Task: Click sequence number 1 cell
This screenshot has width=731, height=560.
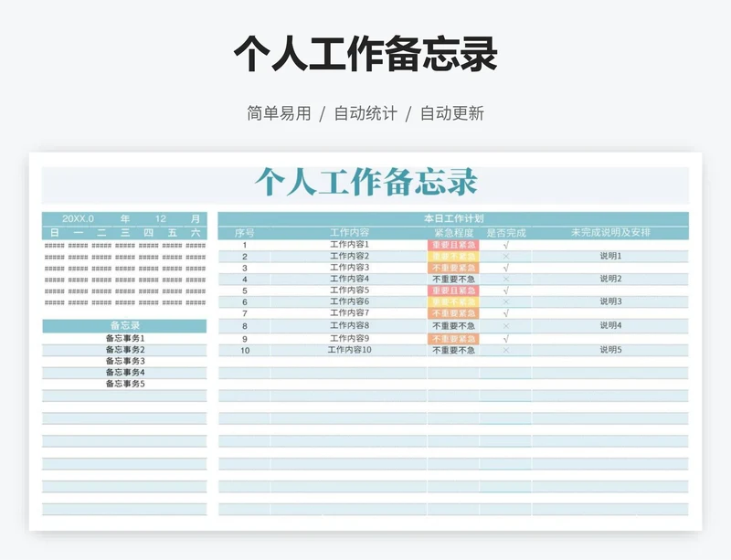Action: (x=245, y=245)
